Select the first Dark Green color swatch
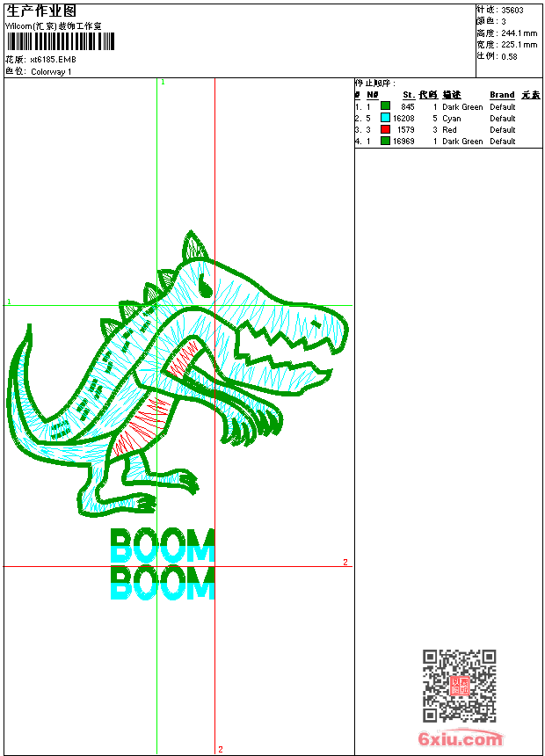This screenshot has height=756, width=545. [385, 106]
